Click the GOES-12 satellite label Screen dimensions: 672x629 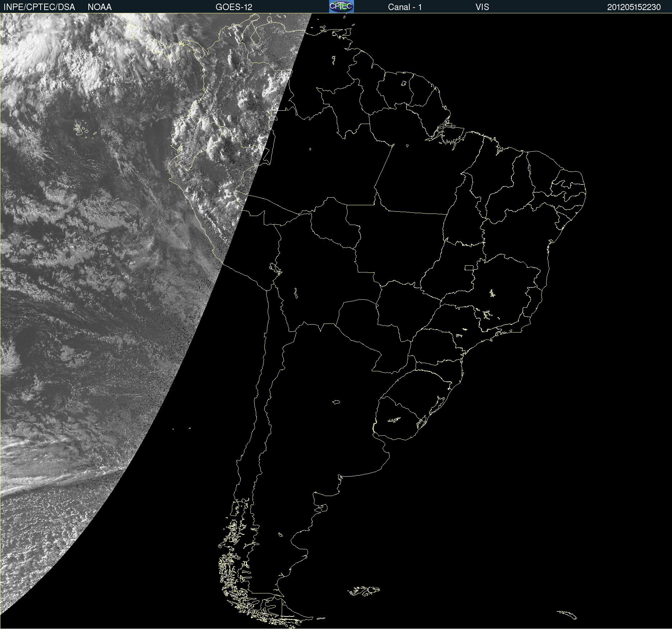234,7
